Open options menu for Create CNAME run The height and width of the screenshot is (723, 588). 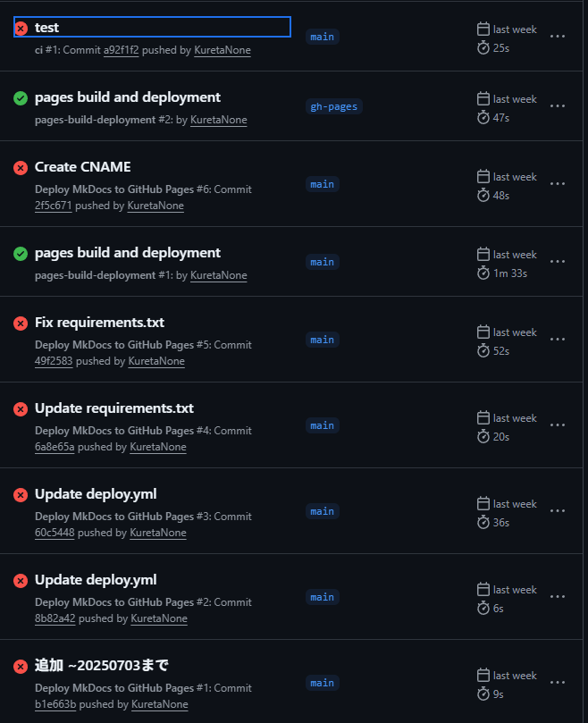click(x=558, y=184)
